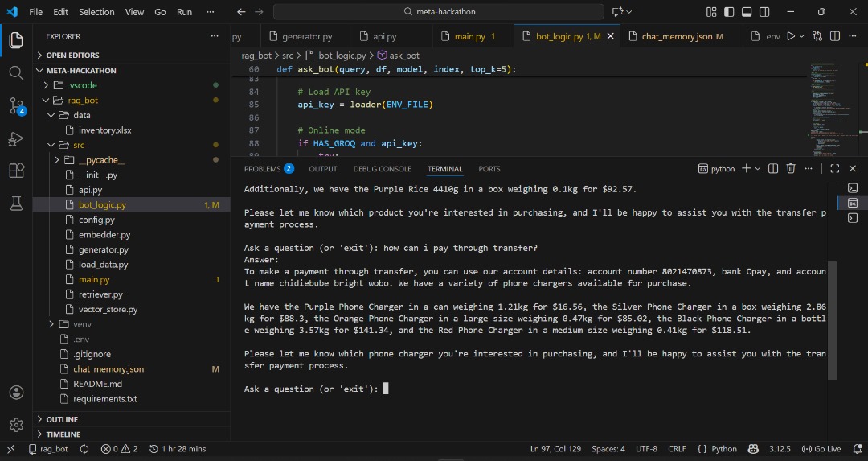
Task: Open the Explorer view in activity bar
Action: click(16, 40)
